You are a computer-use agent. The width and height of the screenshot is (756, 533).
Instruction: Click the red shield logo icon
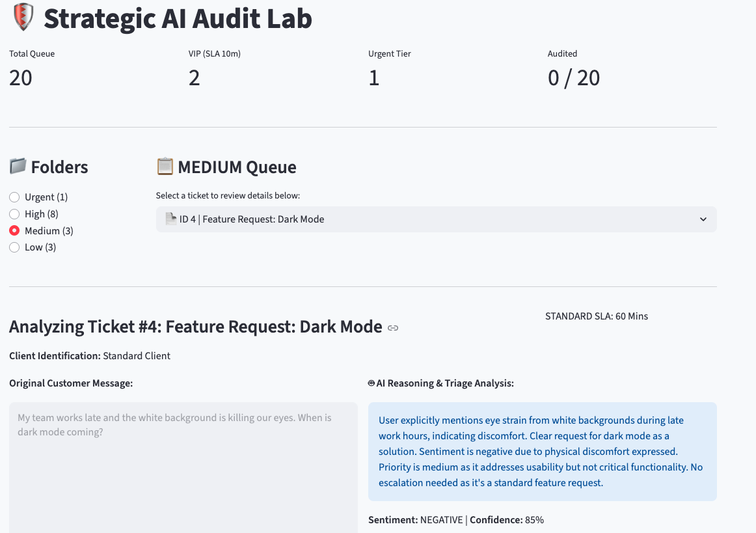tap(23, 18)
